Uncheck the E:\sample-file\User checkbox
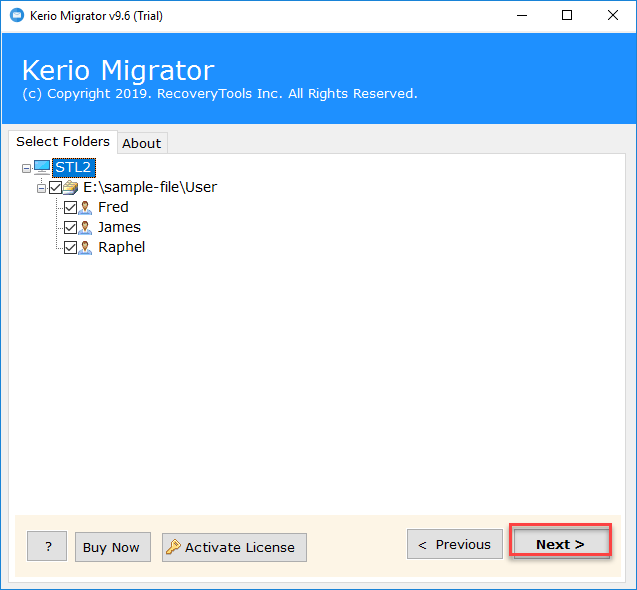The height and width of the screenshot is (590, 637). tap(55, 187)
